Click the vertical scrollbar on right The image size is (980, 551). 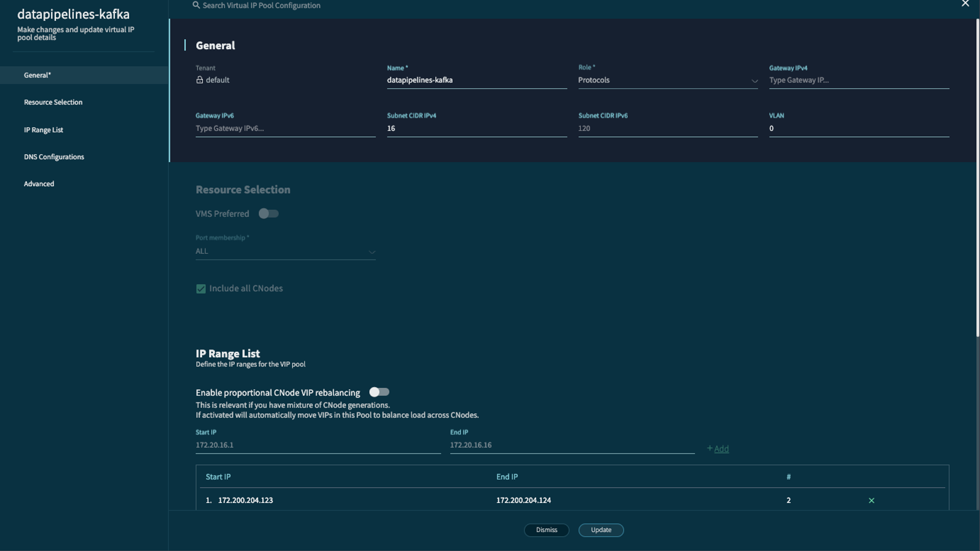(977, 179)
